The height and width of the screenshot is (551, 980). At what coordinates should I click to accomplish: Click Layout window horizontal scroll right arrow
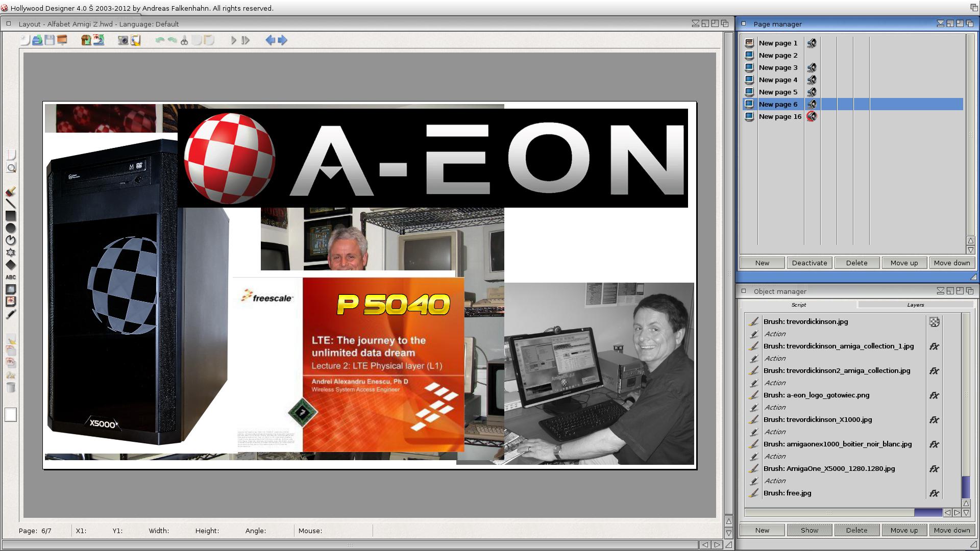click(x=717, y=545)
